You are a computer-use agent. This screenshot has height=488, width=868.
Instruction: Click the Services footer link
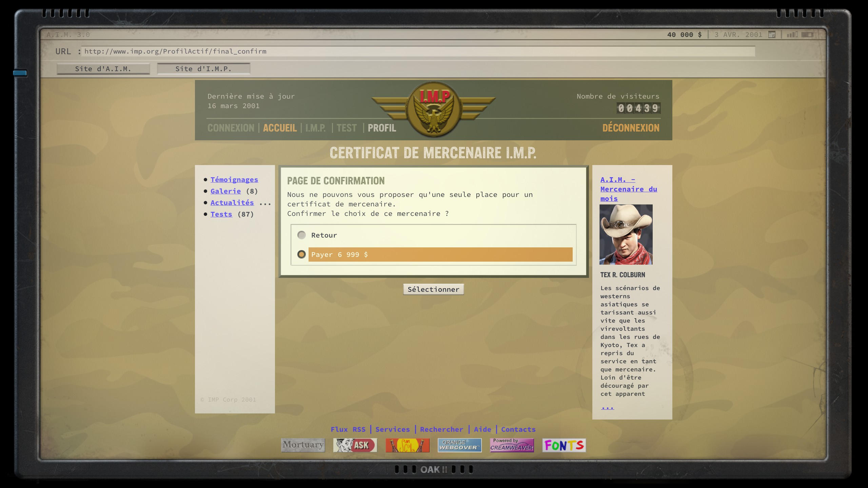(x=393, y=429)
